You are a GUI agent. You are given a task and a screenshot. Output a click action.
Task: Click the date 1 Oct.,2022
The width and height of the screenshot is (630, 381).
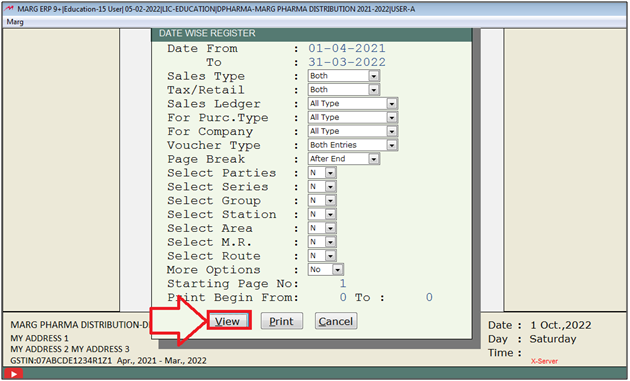[560, 325]
